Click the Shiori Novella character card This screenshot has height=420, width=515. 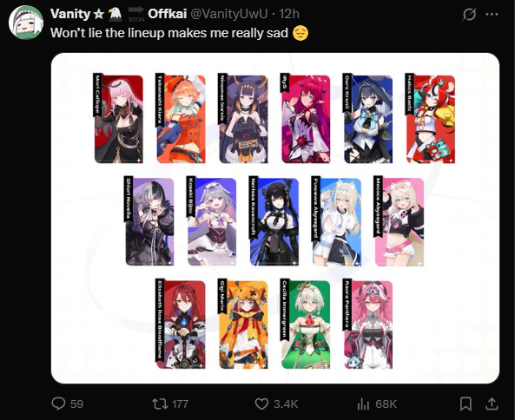(x=149, y=221)
